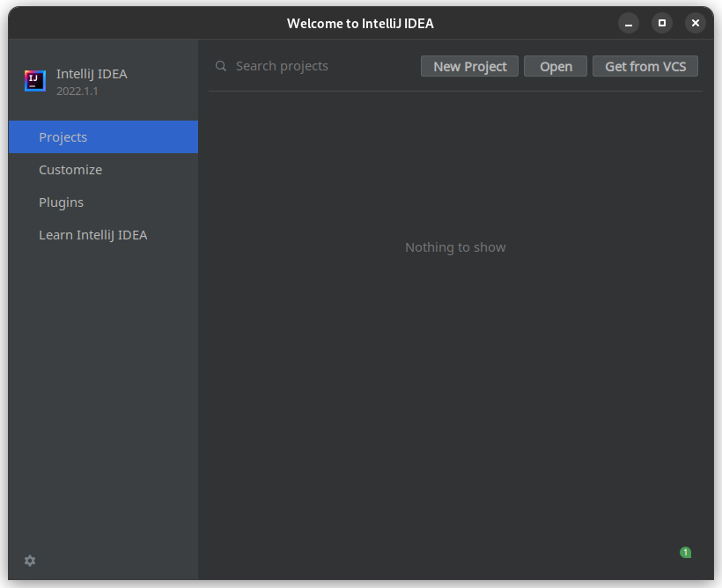Minimize the Welcome window
Screen dimensions: 722x588
click(x=628, y=24)
